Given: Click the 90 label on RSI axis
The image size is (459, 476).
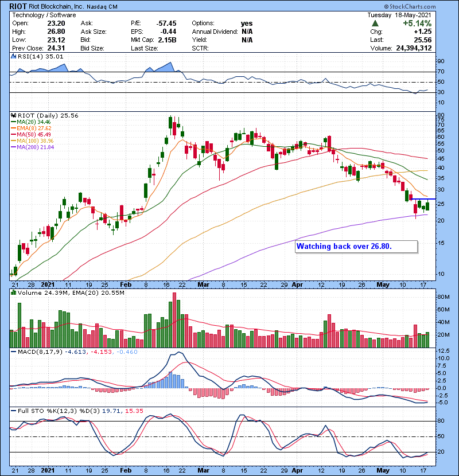Looking at the screenshot, I should [x=441, y=61].
